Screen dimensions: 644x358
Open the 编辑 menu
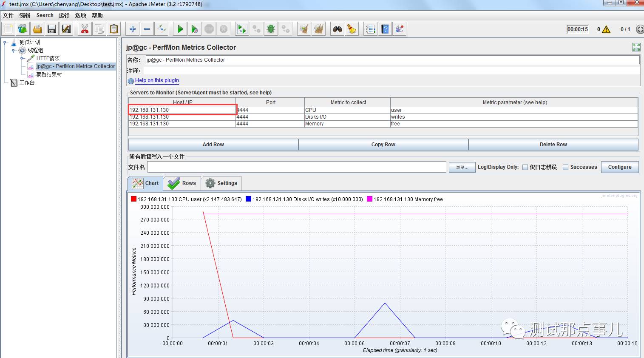click(x=25, y=15)
